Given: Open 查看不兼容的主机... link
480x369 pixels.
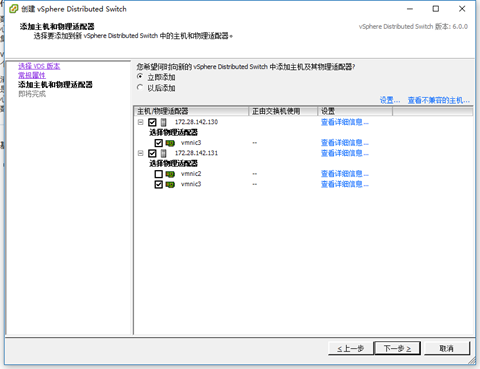Looking at the screenshot, I should (439, 100).
